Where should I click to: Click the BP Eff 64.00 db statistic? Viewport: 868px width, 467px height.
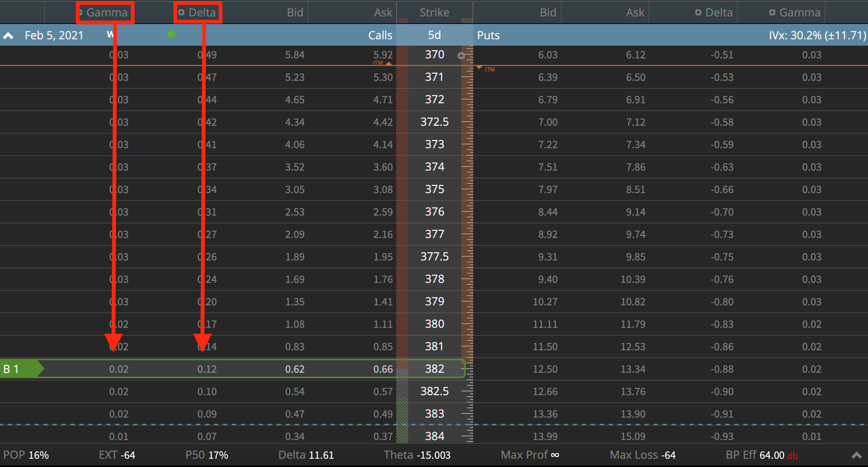(762, 455)
